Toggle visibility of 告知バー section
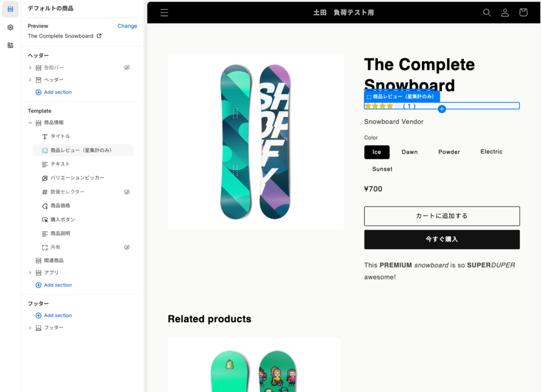 (127, 68)
